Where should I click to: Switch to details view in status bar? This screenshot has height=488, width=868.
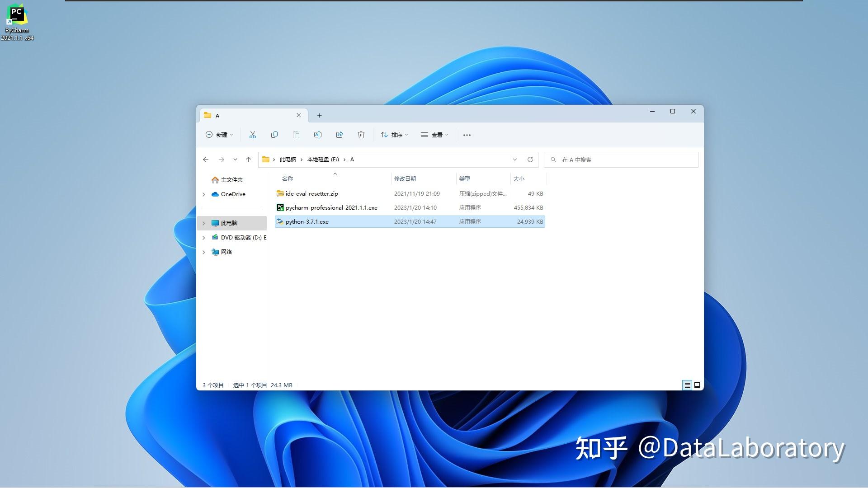tap(687, 385)
